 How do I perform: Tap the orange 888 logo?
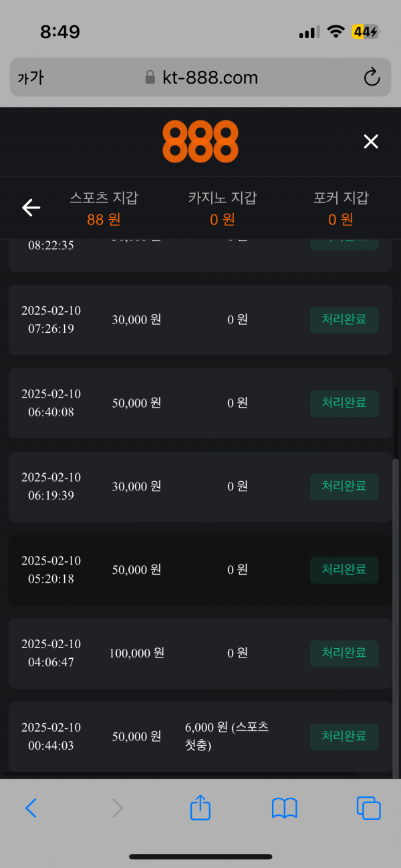tap(200, 141)
